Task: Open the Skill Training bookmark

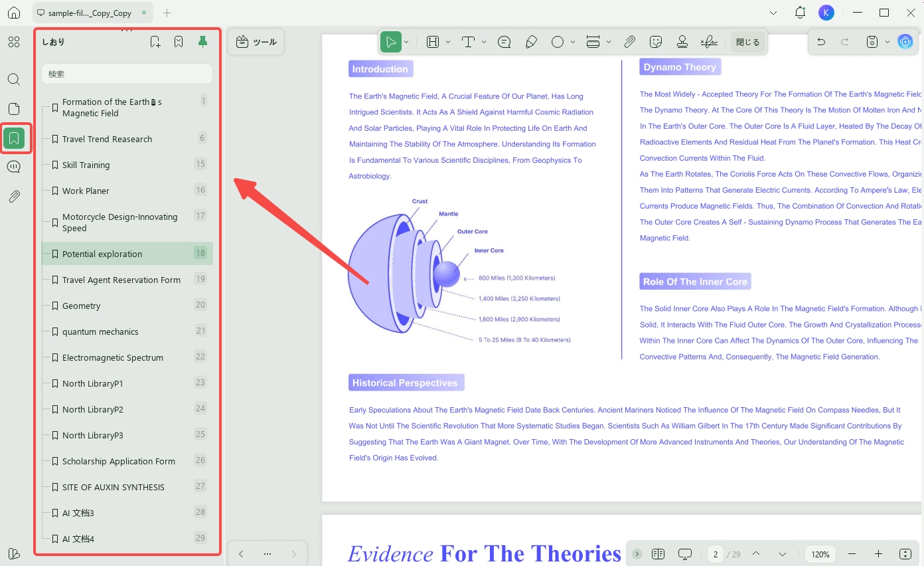Action: tap(127, 165)
